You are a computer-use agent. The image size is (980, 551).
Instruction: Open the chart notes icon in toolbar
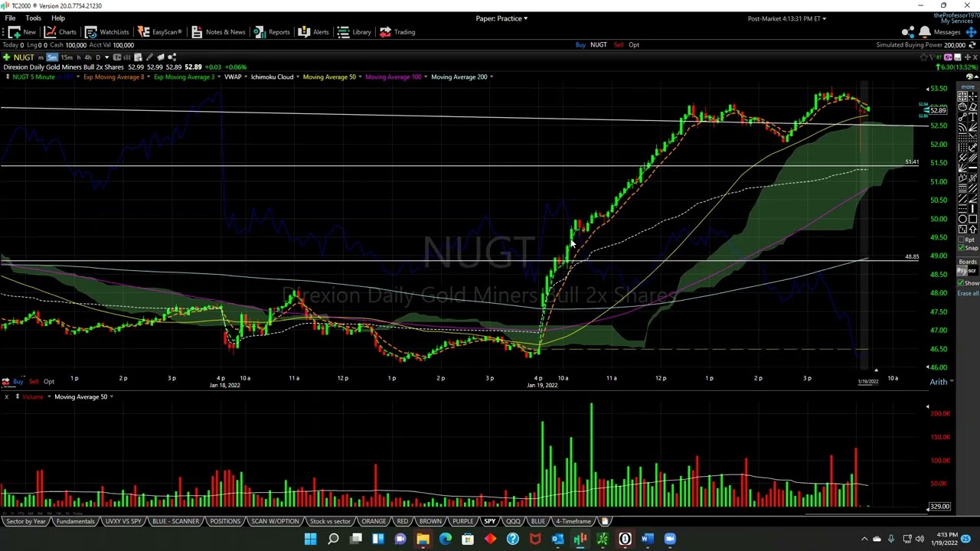pyautogui.click(x=138, y=57)
